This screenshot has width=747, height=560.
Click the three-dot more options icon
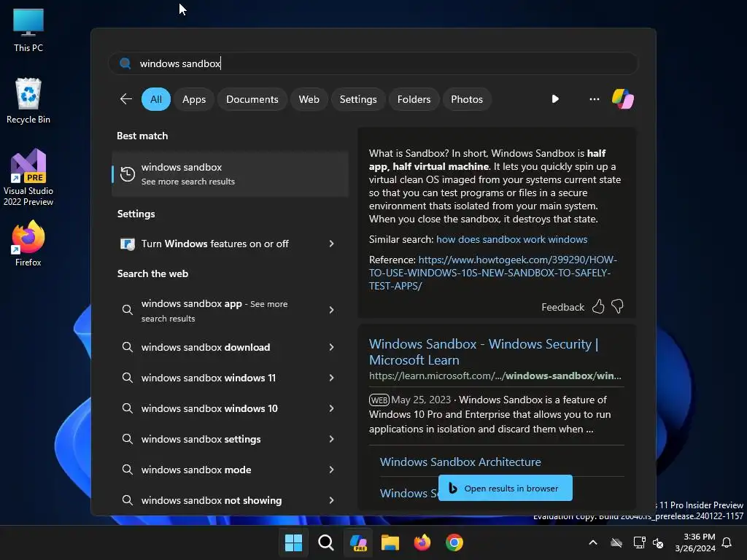point(594,99)
